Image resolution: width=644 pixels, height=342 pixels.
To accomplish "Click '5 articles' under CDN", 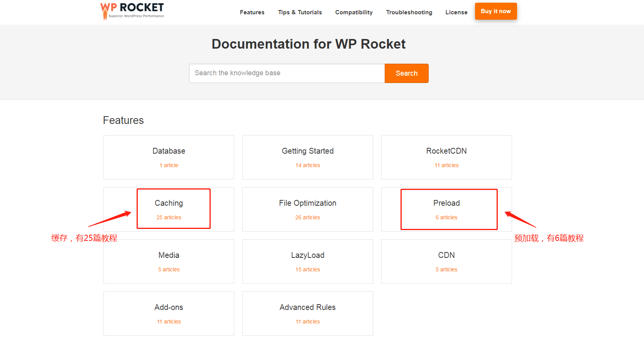I will point(446,269).
